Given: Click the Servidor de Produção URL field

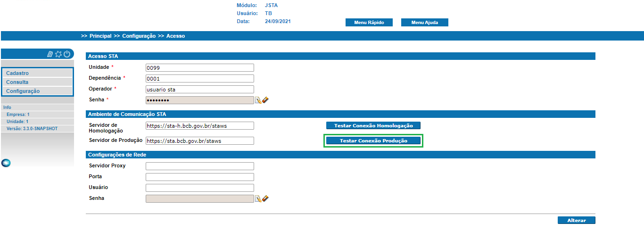Looking at the screenshot, I should click(200, 140).
